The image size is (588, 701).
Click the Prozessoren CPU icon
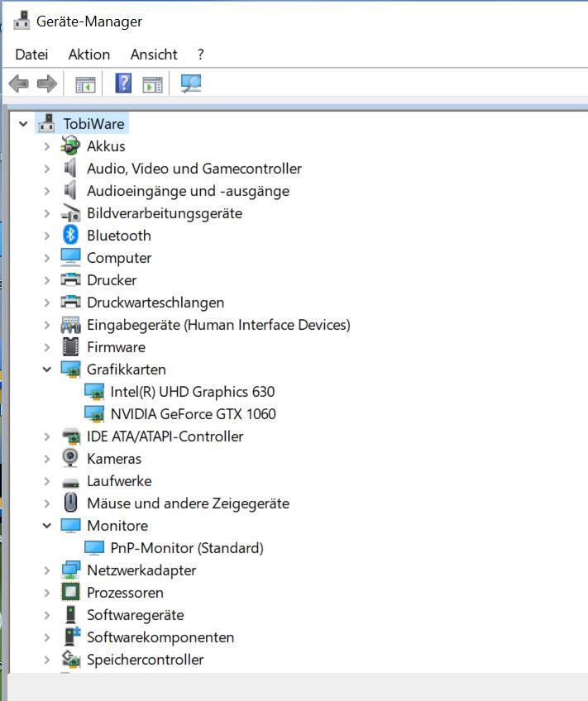(70, 593)
